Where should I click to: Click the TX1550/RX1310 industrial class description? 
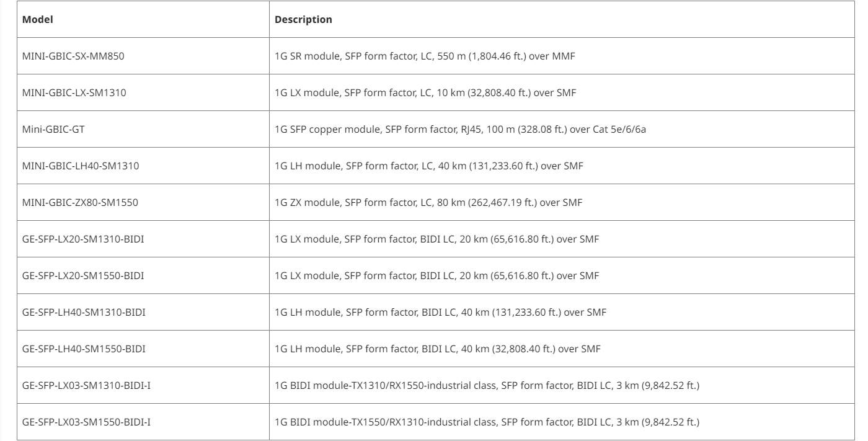coord(487,422)
